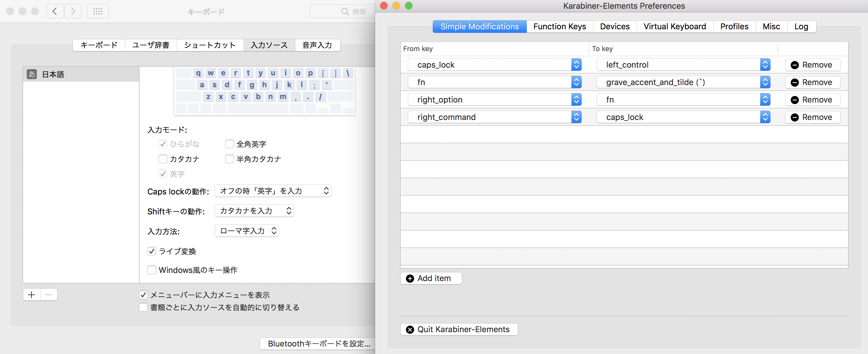Viewport: 868px width, 354px height.
Task: Open the 入力方法 dropdown
Action: coord(247,231)
